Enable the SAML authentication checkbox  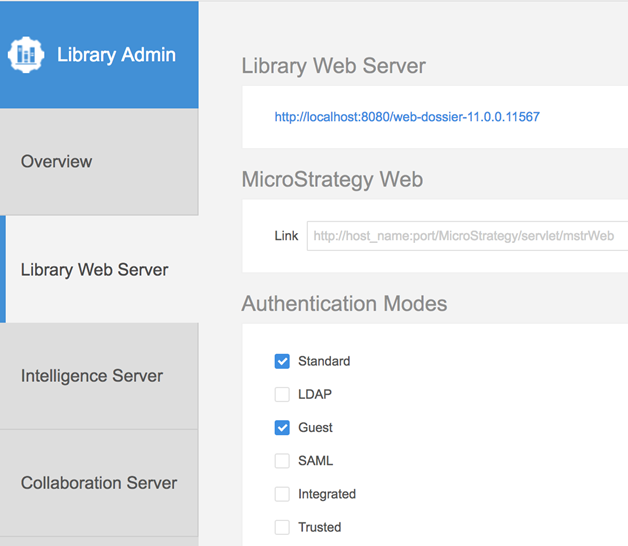coord(282,461)
